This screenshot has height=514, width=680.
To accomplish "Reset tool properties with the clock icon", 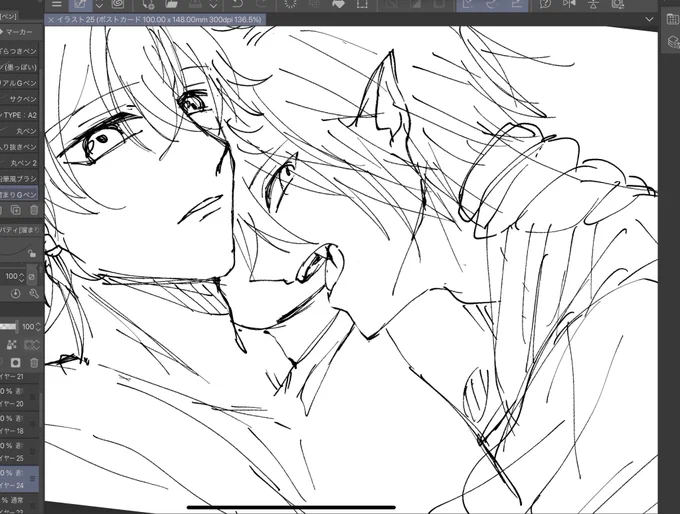I will tap(16, 294).
